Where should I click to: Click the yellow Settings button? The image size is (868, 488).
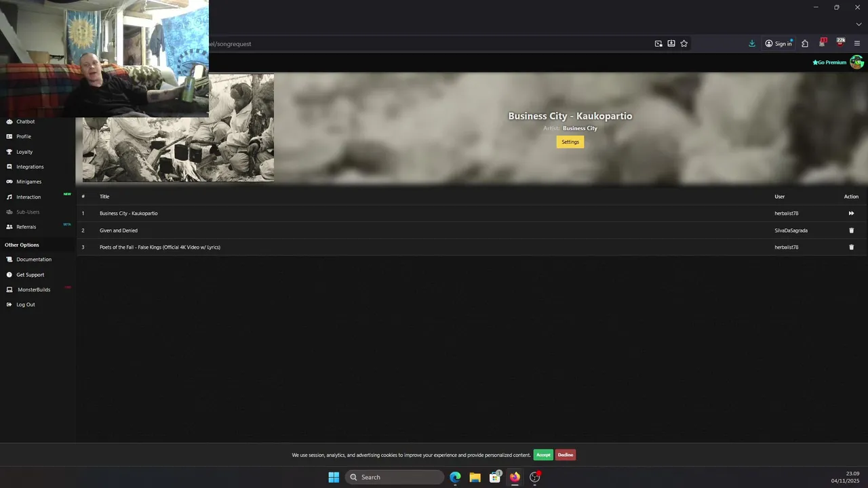[570, 142]
